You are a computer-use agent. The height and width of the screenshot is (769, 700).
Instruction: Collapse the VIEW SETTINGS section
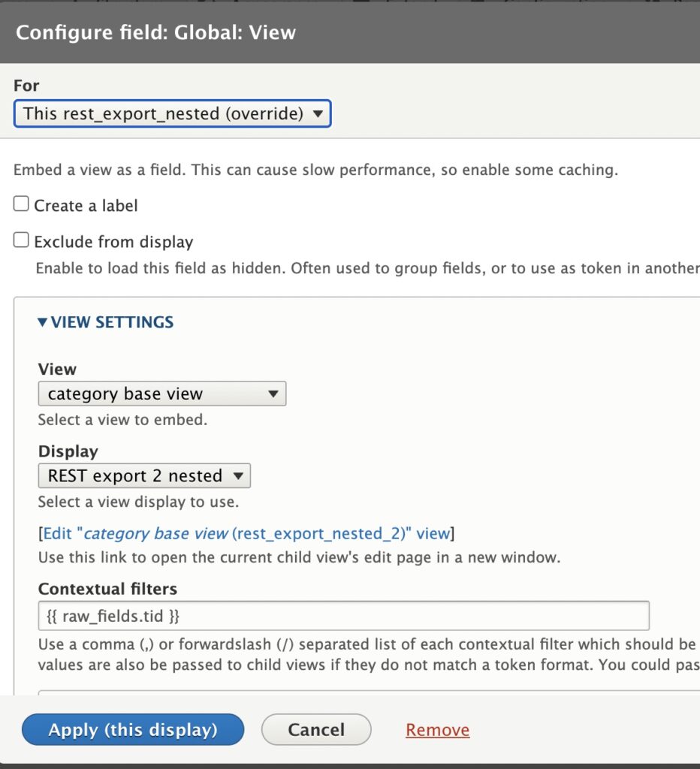[106, 322]
